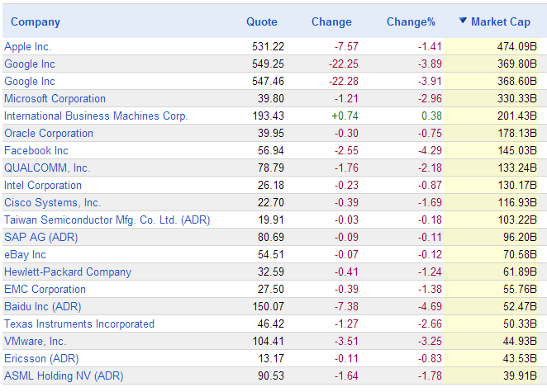Select Oracle market cap 178.13B
This screenshot has height=392, width=547.
click(517, 134)
